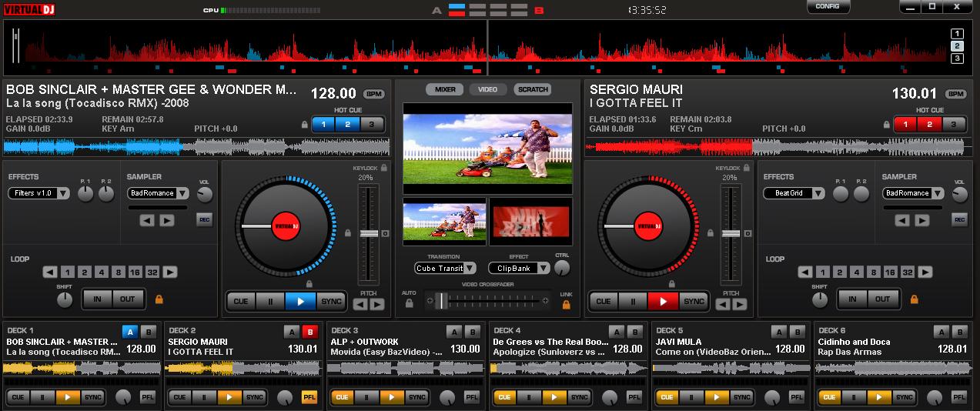Open ClipBank video effect dropdown

(x=519, y=269)
